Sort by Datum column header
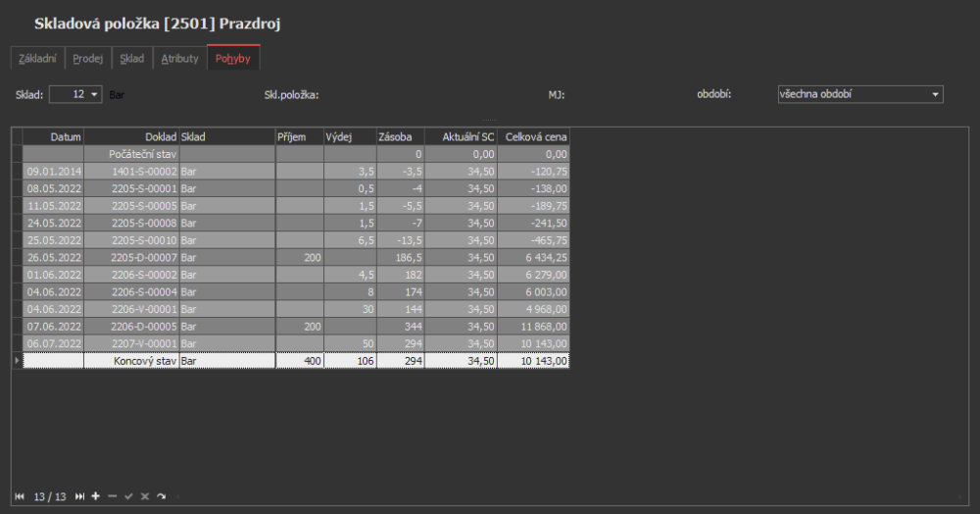 [53, 137]
